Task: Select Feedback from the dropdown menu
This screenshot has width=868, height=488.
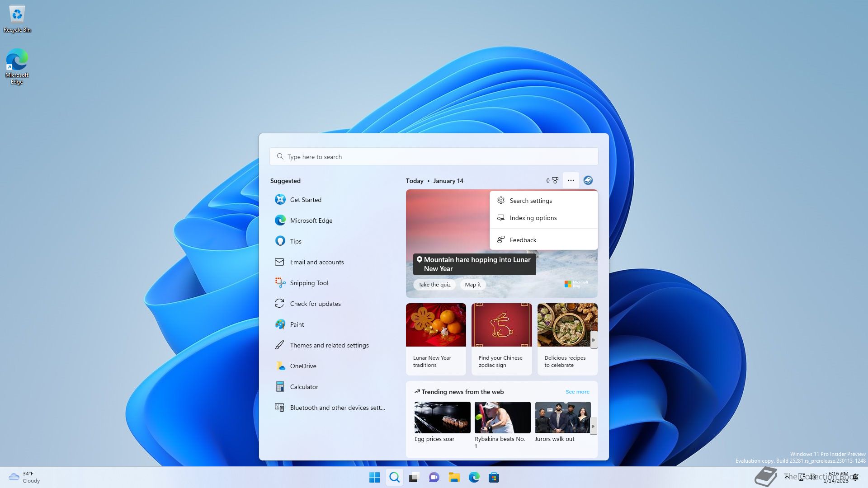Action: tap(543, 240)
